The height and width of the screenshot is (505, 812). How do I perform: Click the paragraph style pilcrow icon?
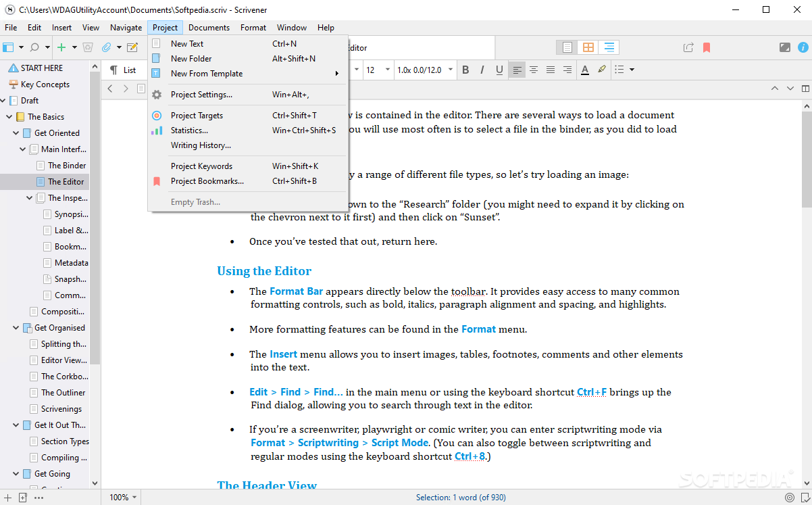pyautogui.click(x=113, y=70)
